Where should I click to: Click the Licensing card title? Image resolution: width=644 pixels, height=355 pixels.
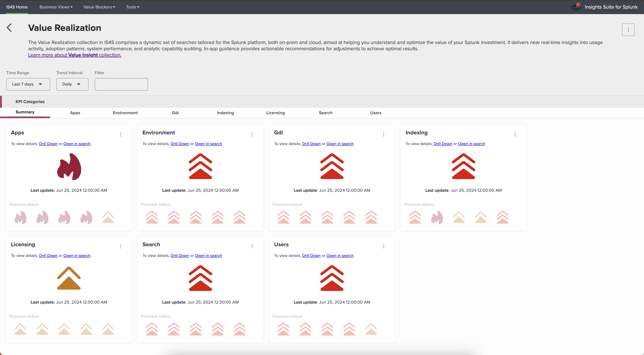click(x=23, y=245)
